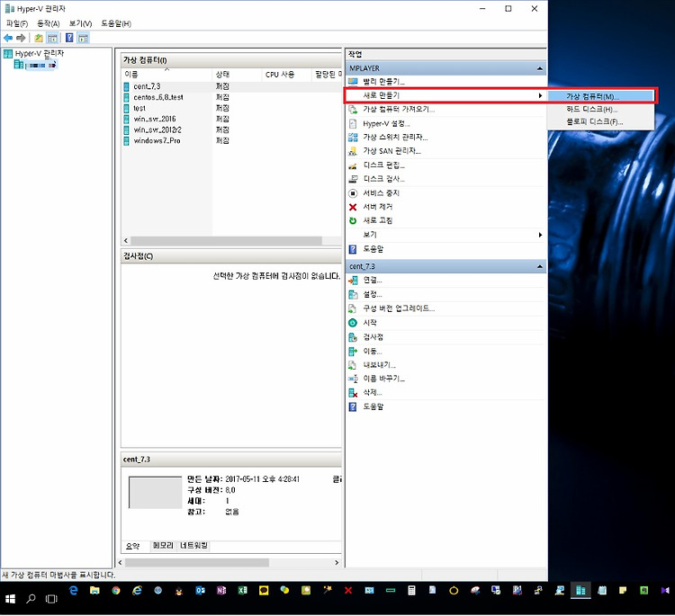This screenshot has width=675, height=616.
Task: Click 도움말 under the MPLAYER section
Action: 373,249
